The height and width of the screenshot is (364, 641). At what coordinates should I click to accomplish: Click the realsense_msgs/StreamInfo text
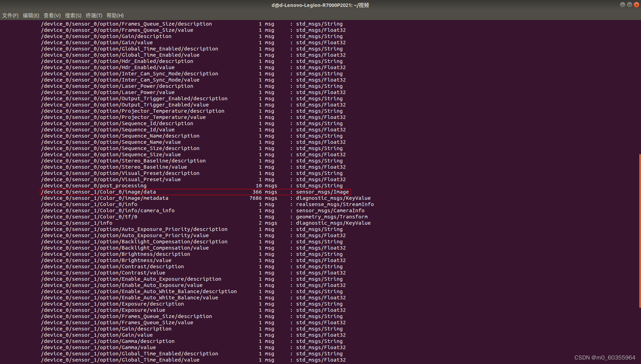(335, 204)
